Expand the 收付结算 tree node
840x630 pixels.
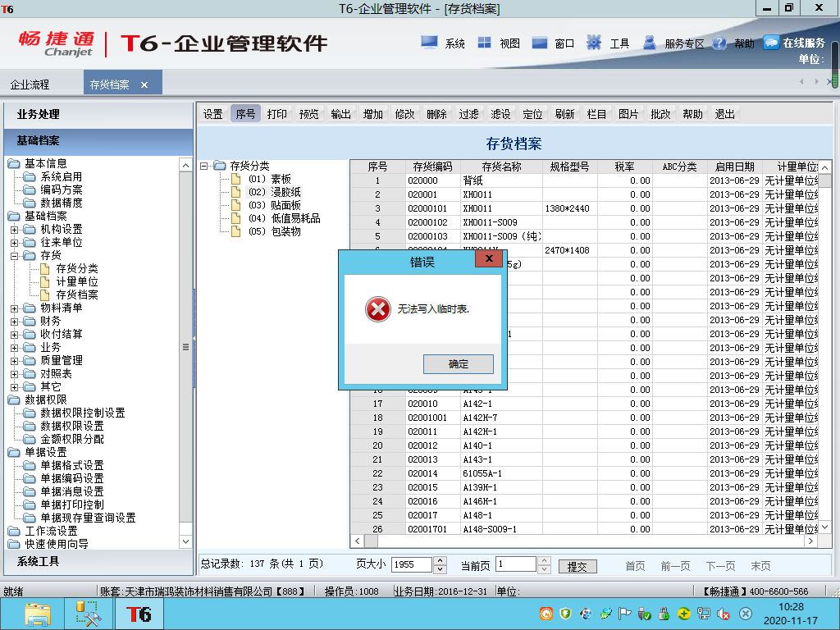pyautogui.click(x=15, y=335)
